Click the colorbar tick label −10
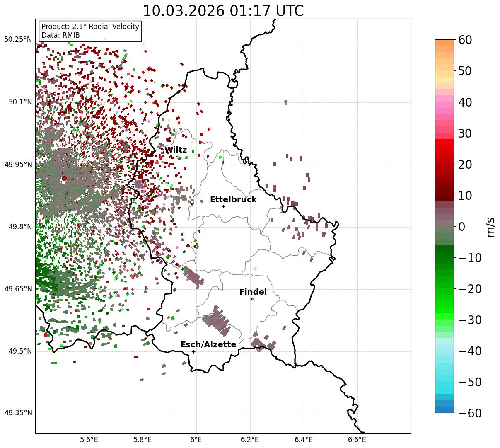500x448 pixels. 470,258
